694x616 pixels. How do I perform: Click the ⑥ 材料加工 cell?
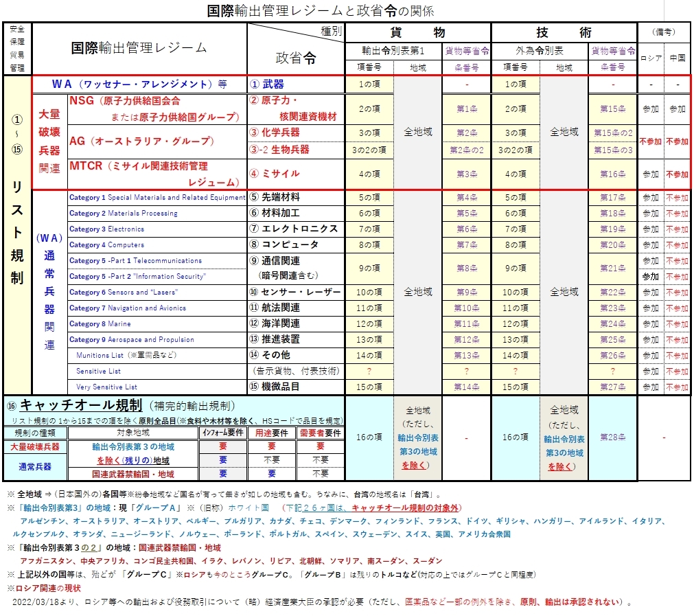click(x=296, y=213)
